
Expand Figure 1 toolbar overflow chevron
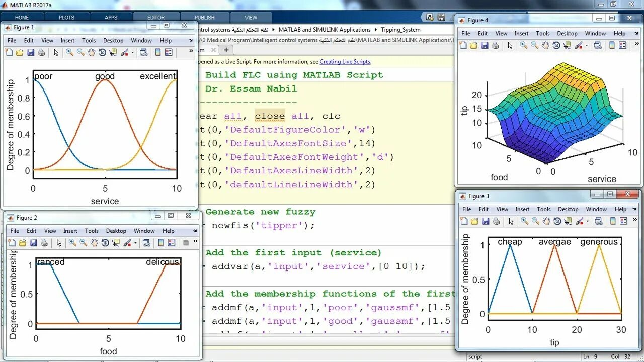pos(191,51)
